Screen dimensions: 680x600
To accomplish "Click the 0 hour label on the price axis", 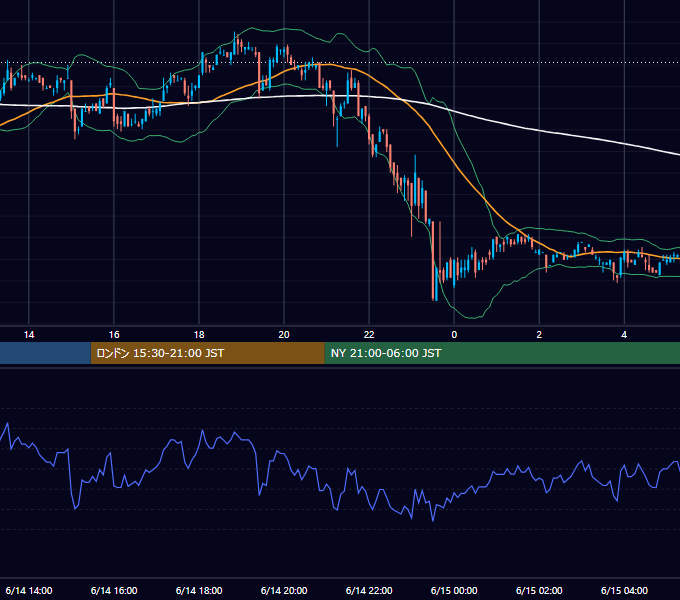I will pyautogui.click(x=454, y=335).
